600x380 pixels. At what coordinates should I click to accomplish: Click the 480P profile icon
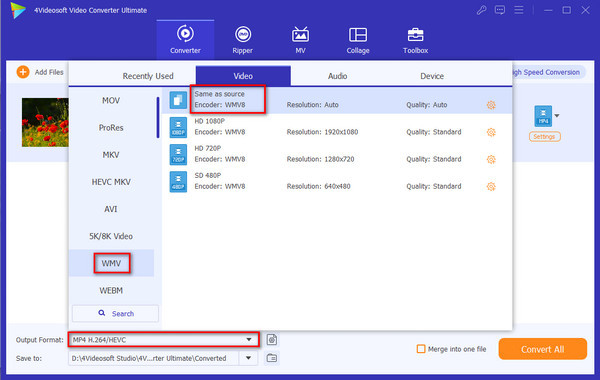[178, 182]
